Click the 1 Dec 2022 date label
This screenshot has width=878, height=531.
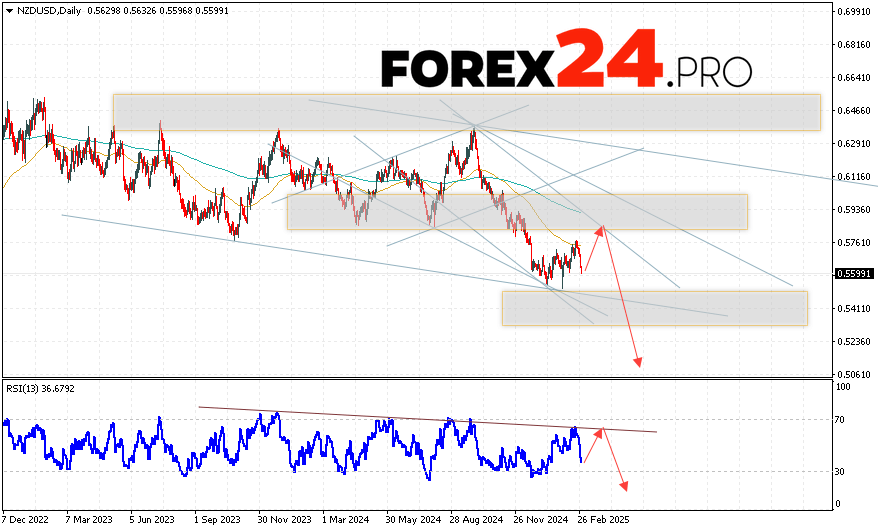[24, 520]
